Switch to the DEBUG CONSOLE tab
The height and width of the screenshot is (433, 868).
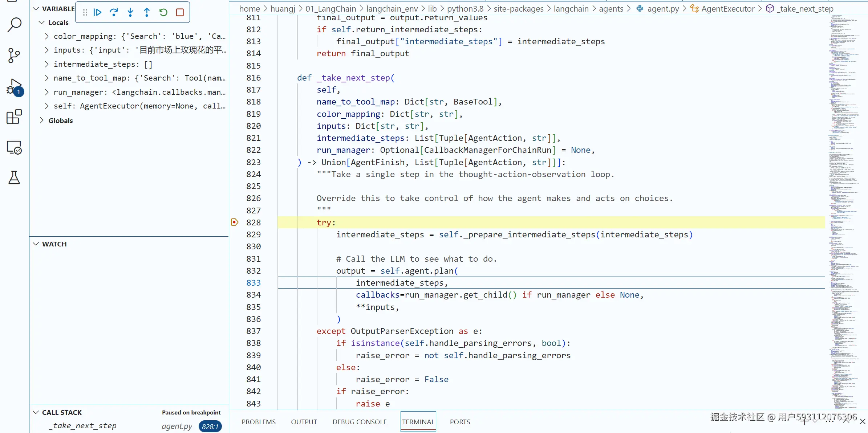[359, 422]
